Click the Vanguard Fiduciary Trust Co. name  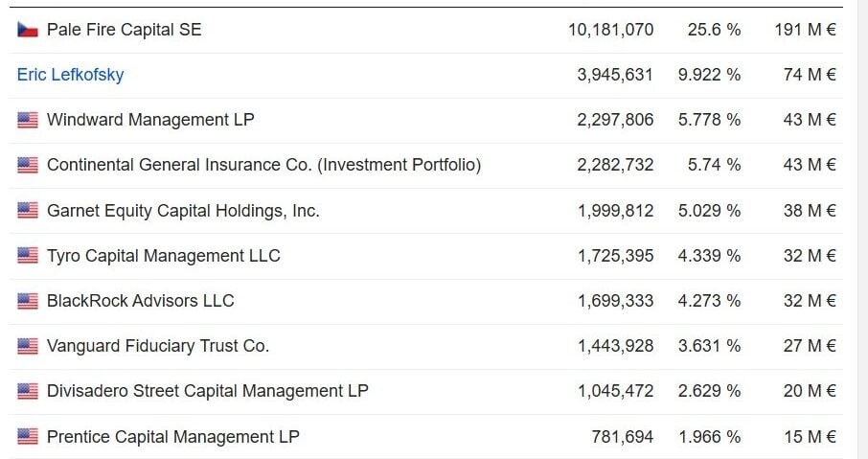(158, 346)
